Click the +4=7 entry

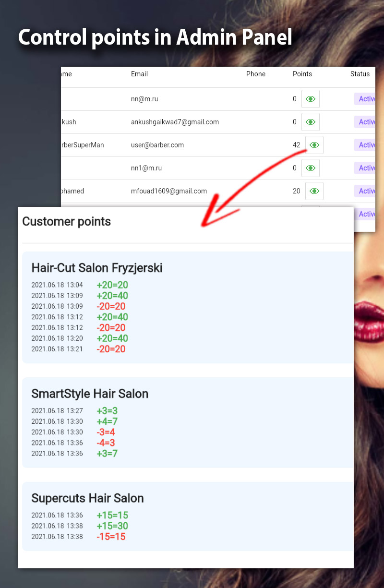click(107, 421)
